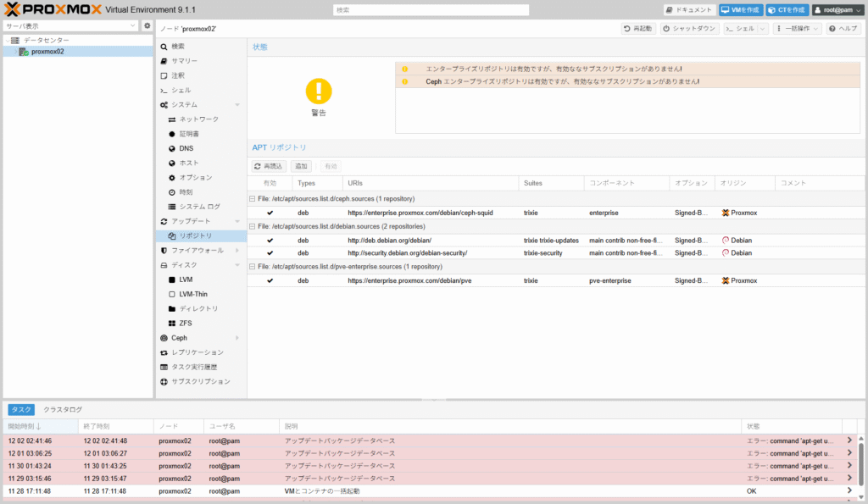Open the サーバー表示 view dropdown
Image resolution: width=868 pixels, height=504 pixels.
[70, 26]
